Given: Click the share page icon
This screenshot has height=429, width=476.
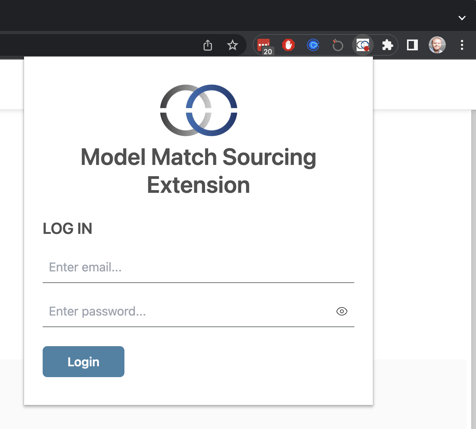Looking at the screenshot, I should pyautogui.click(x=208, y=45).
